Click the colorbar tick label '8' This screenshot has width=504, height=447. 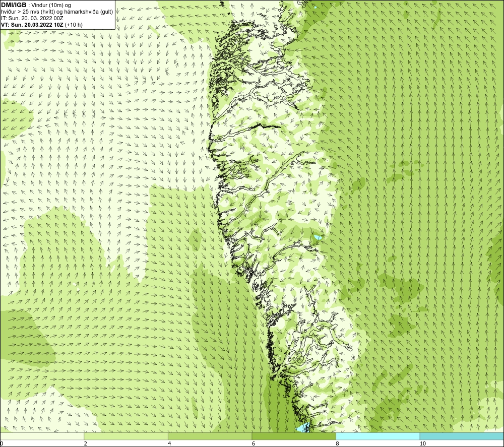(x=337, y=443)
